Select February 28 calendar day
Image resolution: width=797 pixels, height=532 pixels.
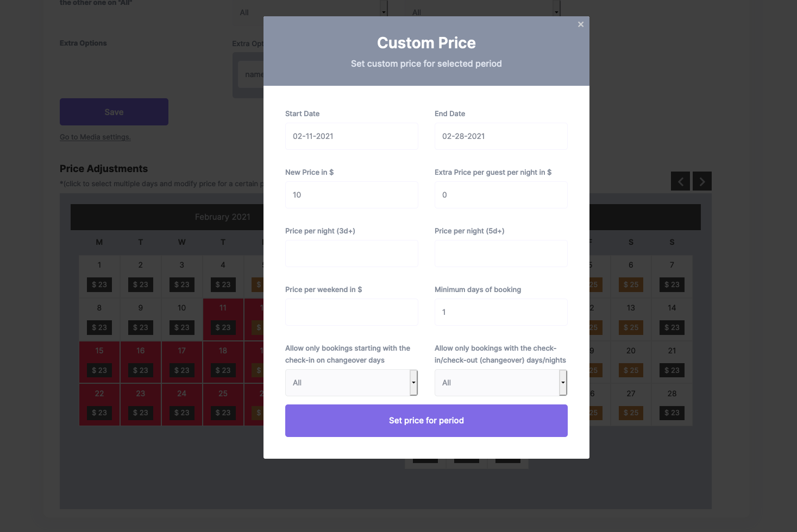[x=672, y=394]
